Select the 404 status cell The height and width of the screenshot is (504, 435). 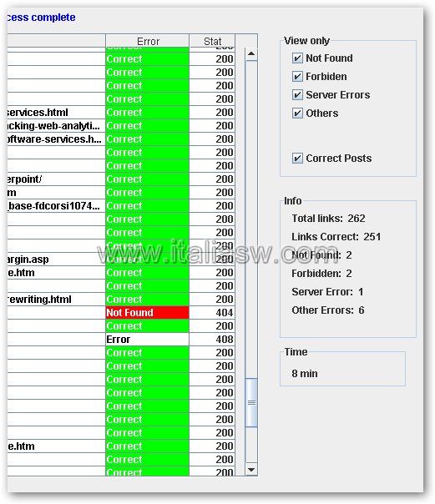(212, 312)
